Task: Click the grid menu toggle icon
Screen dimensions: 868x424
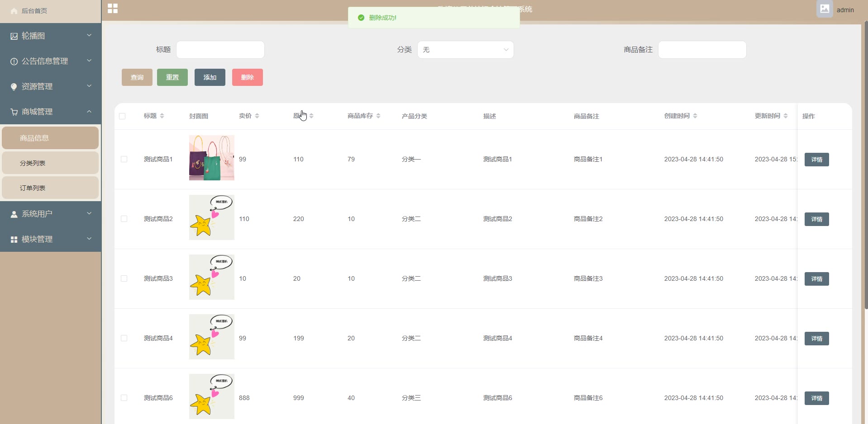Action: point(113,9)
